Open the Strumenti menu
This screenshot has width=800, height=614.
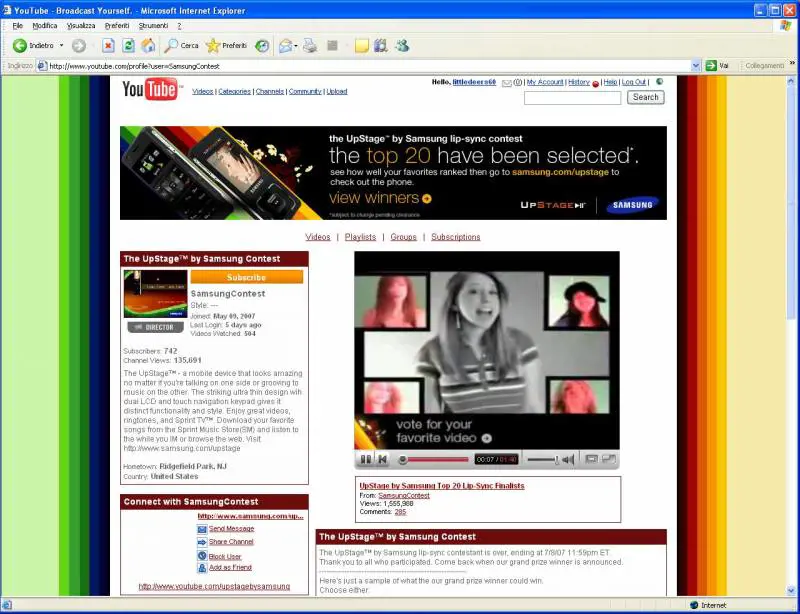[x=153, y=25]
